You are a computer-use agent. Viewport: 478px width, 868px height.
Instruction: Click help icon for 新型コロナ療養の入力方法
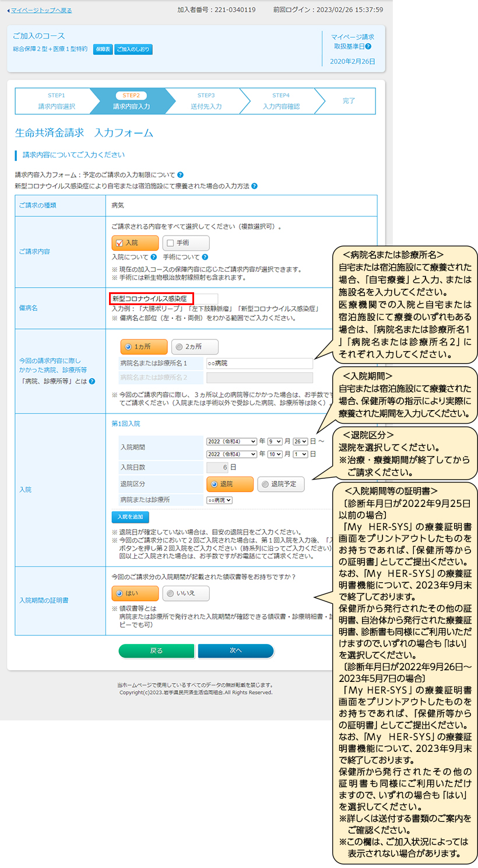coord(254,186)
